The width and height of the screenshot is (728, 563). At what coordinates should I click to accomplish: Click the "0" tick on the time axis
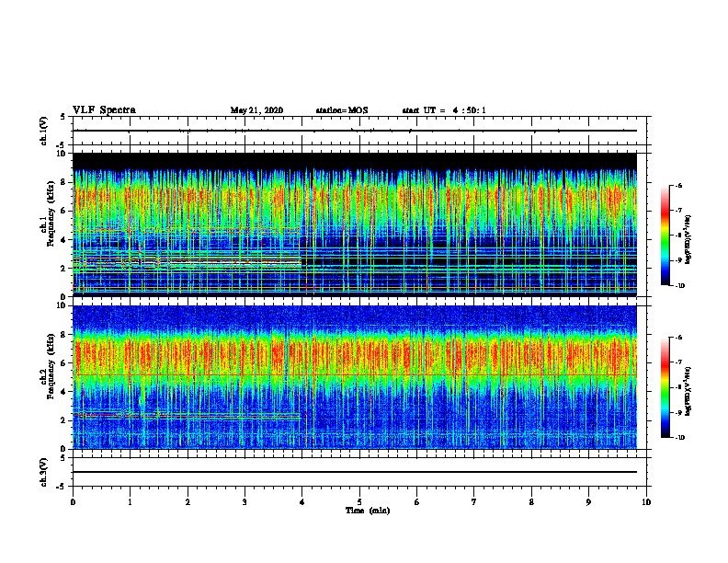click(x=73, y=502)
